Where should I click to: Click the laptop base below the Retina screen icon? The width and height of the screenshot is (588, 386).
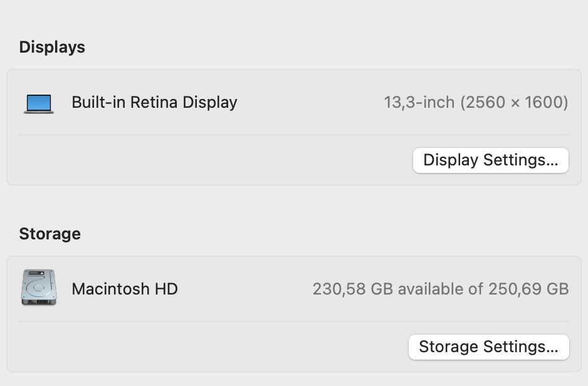38,110
